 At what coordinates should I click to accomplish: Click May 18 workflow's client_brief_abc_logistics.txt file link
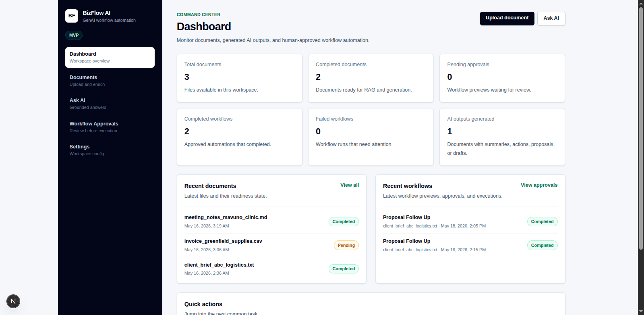point(410,226)
